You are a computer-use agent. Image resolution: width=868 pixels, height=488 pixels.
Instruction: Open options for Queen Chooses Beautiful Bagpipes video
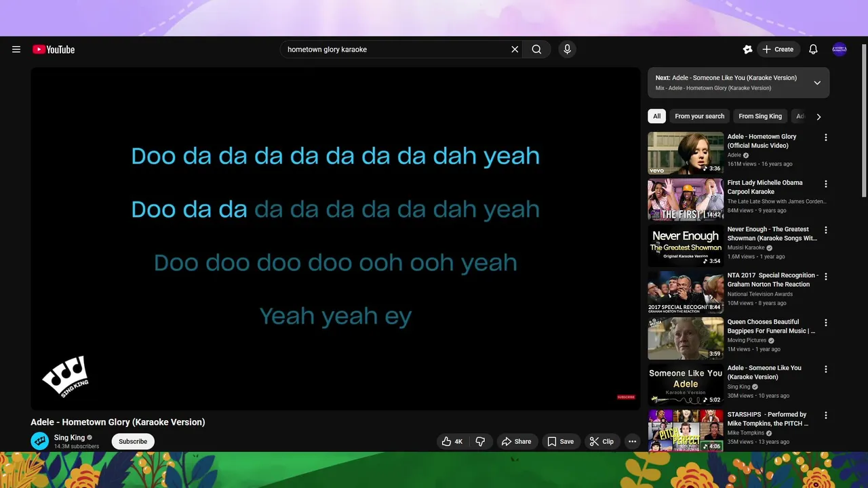pyautogui.click(x=825, y=323)
